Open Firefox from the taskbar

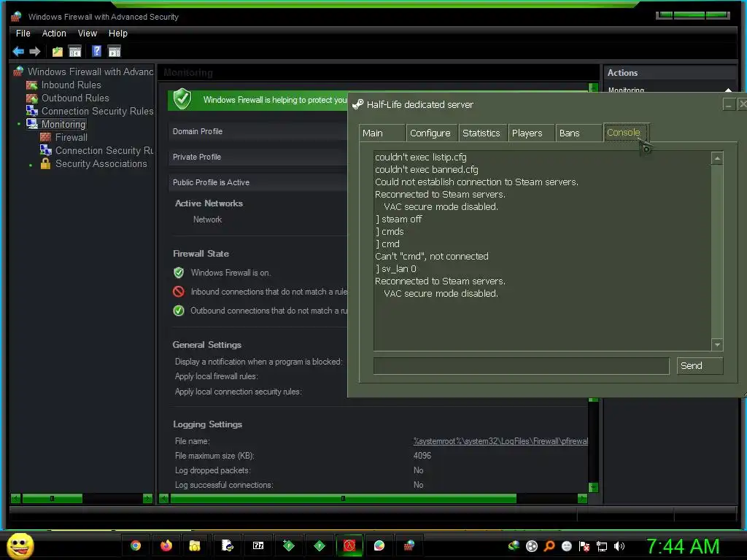[166, 545]
